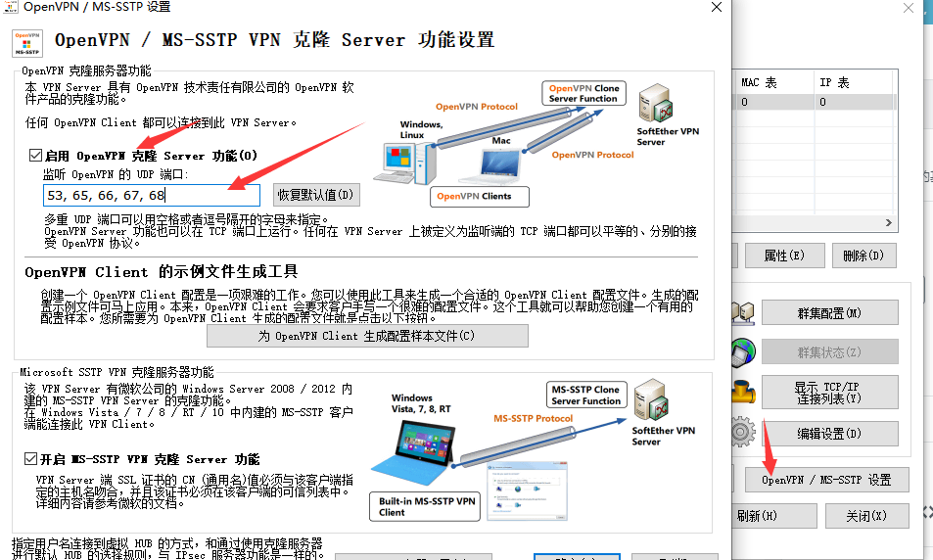Show TCP/IP connection list (Y)
The height and width of the screenshot is (560, 933).
coord(829,393)
